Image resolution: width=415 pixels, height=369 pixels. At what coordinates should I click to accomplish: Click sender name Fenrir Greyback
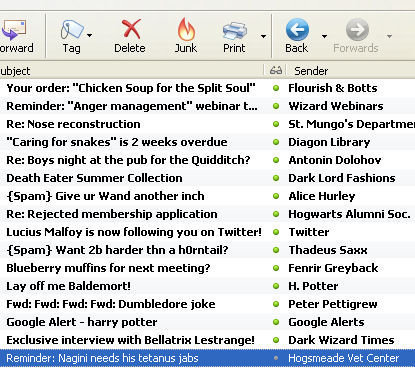(333, 268)
